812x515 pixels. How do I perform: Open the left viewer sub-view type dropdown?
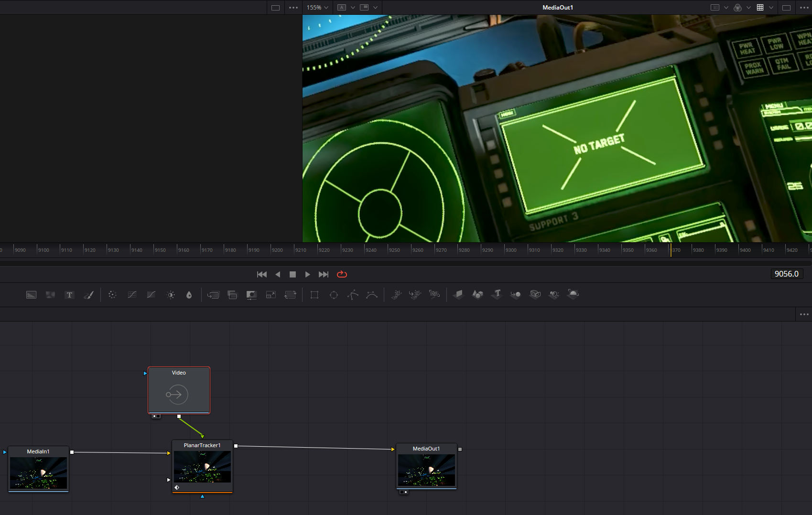[376, 8]
